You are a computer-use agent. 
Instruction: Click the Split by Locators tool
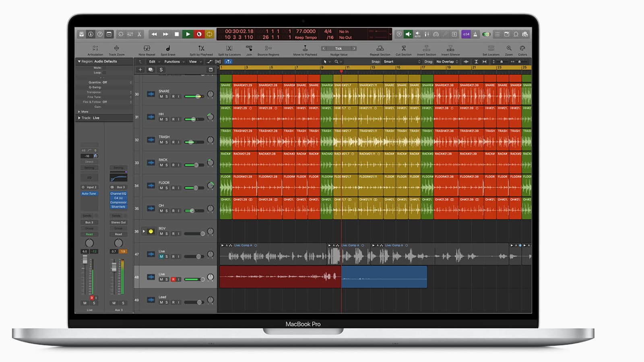click(229, 48)
